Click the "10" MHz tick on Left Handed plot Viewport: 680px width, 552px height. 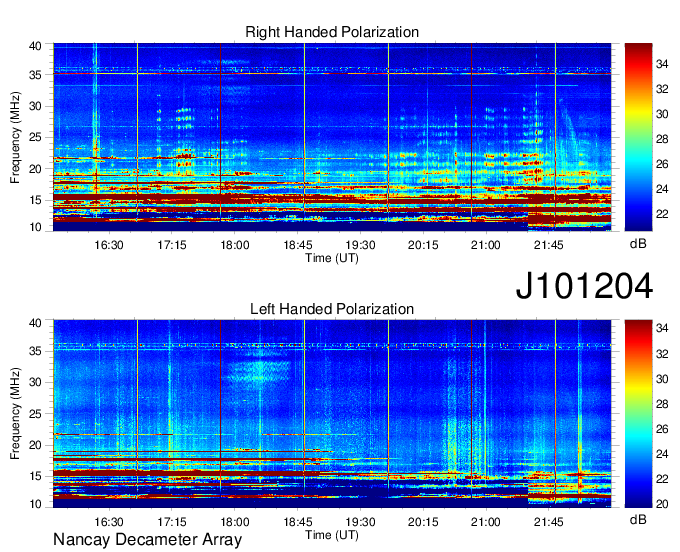(x=36, y=504)
